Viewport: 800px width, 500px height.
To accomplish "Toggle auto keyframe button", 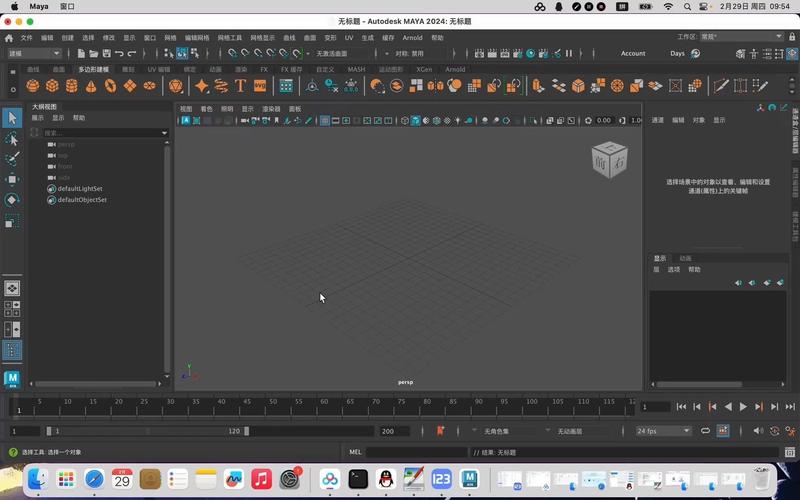I will pyautogui.click(x=440, y=431).
